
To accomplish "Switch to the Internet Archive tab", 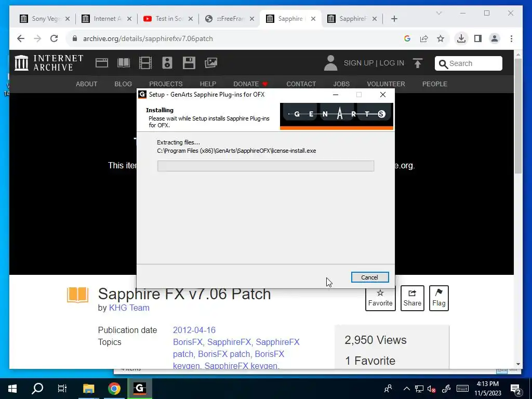I will [107, 19].
